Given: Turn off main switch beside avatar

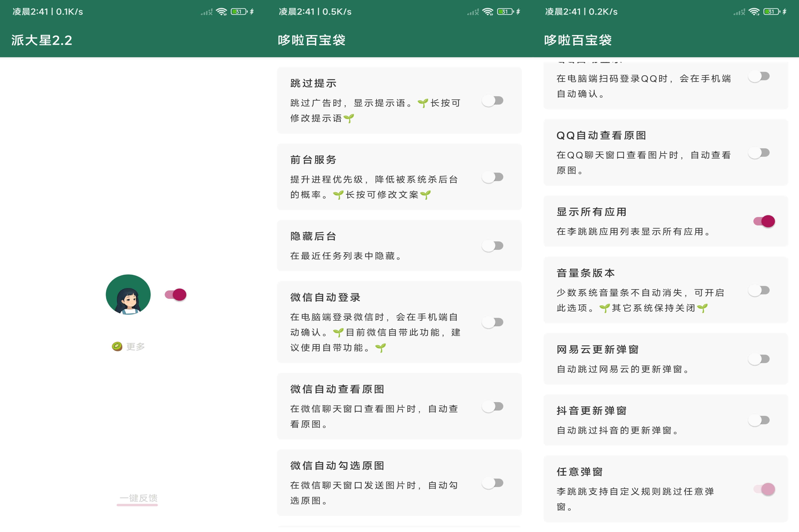Looking at the screenshot, I should coord(176,295).
